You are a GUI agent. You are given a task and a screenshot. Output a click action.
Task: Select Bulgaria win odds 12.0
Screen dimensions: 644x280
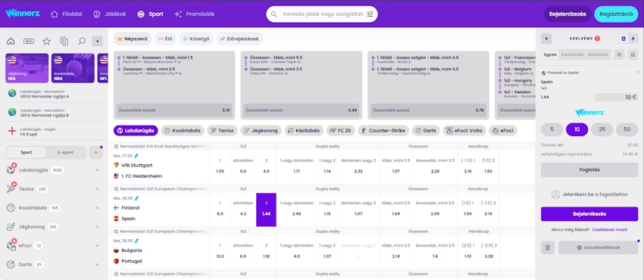(220, 252)
